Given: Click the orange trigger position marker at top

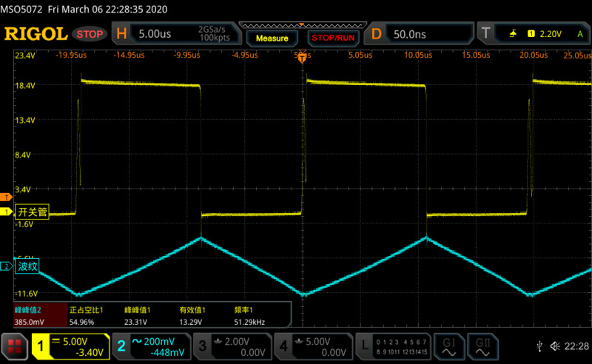Looking at the screenshot, I should click(302, 58).
